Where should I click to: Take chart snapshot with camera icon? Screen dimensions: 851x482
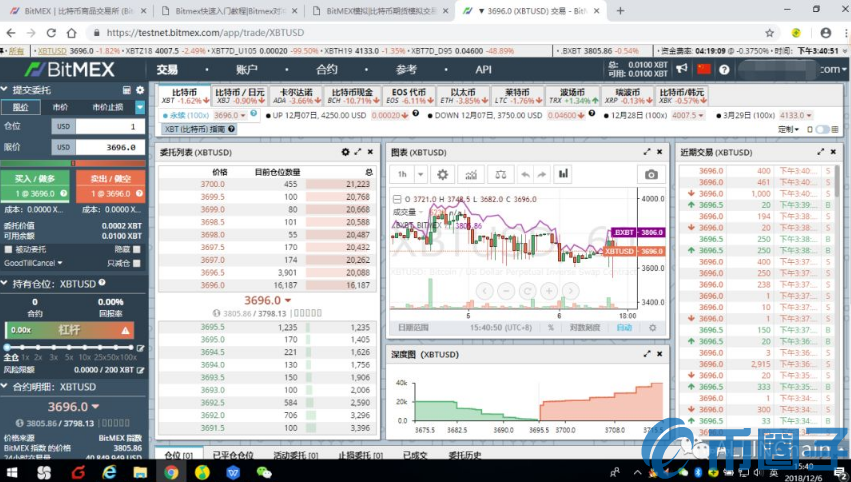tap(651, 174)
